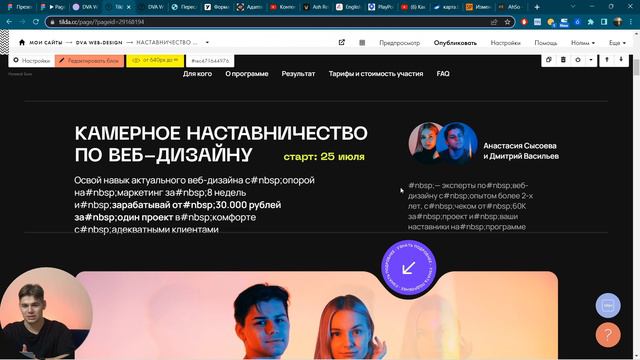Open Chrome three-dot menu
This screenshot has width=640, height=360.
[x=631, y=22]
